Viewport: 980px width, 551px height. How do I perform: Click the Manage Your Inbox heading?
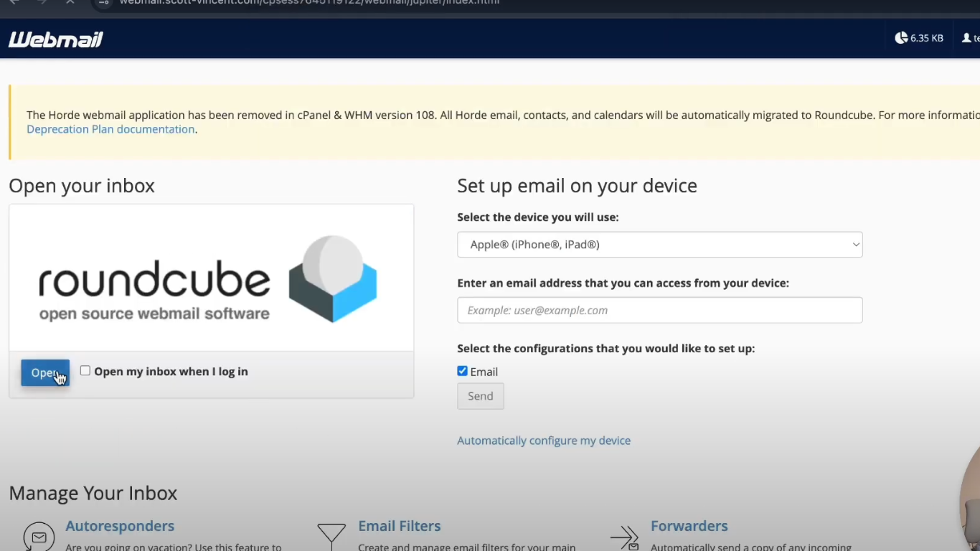pyautogui.click(x=93, y=494)
